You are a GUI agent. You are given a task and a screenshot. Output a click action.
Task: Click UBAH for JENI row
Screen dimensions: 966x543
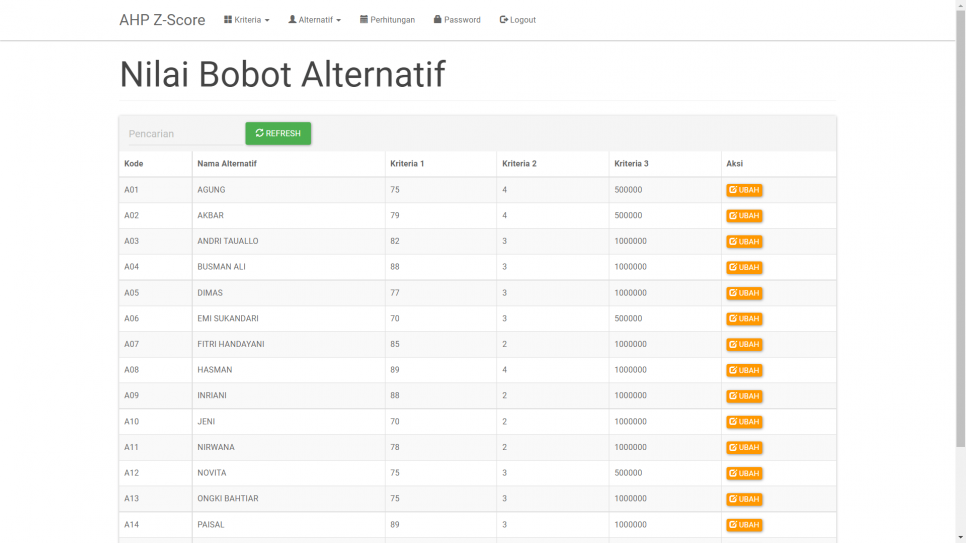pos(744,422)
